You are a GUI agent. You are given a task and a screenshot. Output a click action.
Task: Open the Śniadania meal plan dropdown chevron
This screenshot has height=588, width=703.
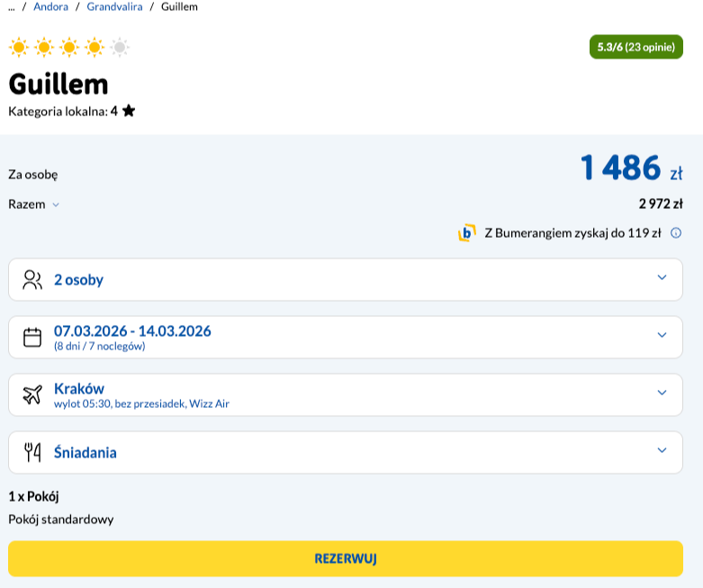tap(662, 450)
